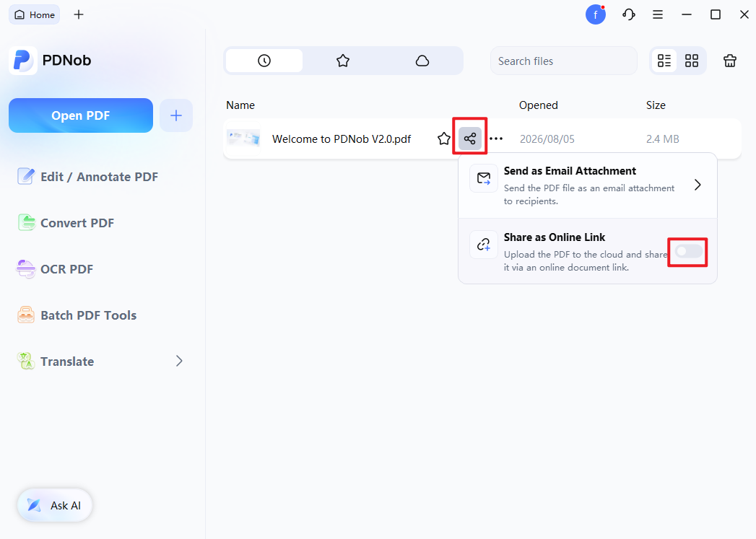Add a new tab with the plus icon
This screenshot has height=539, width=756.
click(x=79, y=15)
